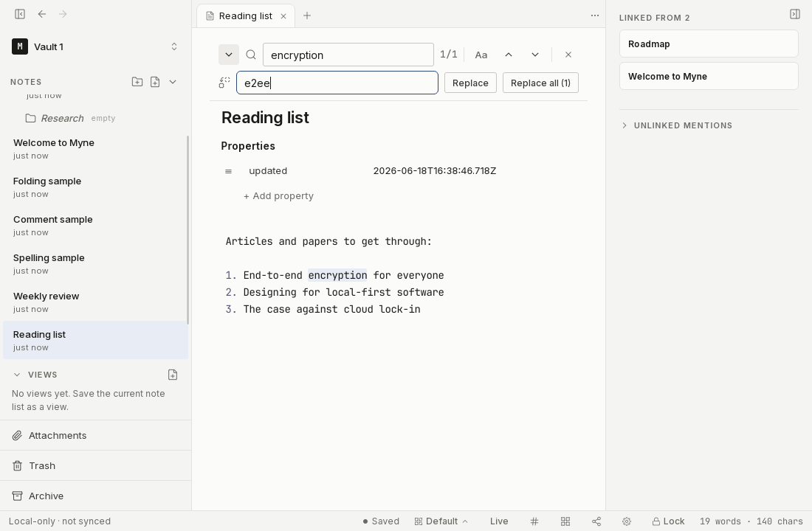Expand the Notes header dropdown chevron
The height and width of the screenshot is (531, 812).
tap(173, 82)
